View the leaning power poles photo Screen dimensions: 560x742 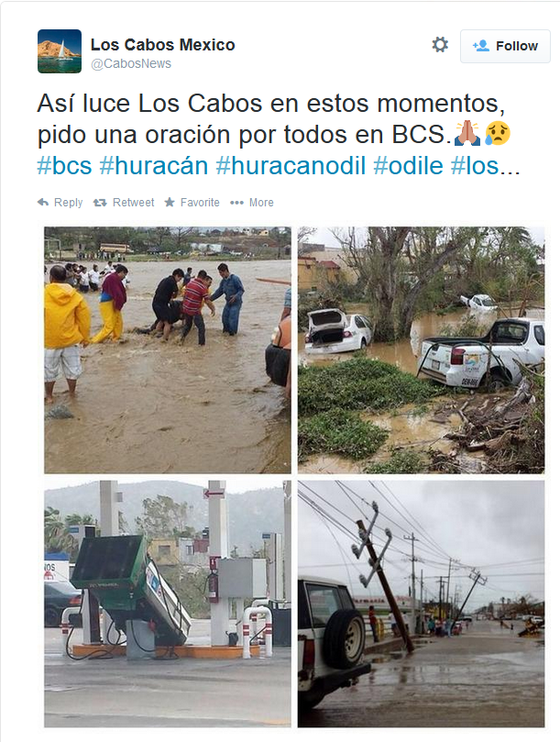(x=421, y=604)
